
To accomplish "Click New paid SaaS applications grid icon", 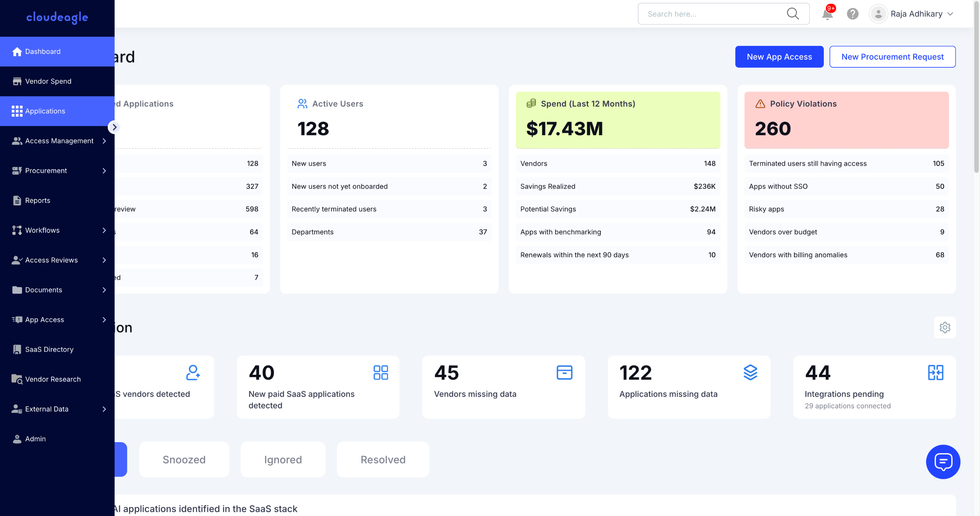I will tap(381, 372).
